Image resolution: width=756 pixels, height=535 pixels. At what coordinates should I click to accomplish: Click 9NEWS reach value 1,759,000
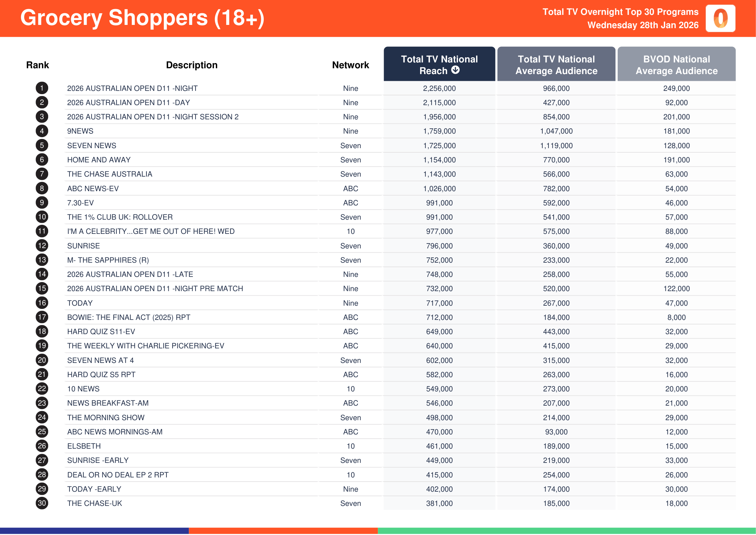439,131
